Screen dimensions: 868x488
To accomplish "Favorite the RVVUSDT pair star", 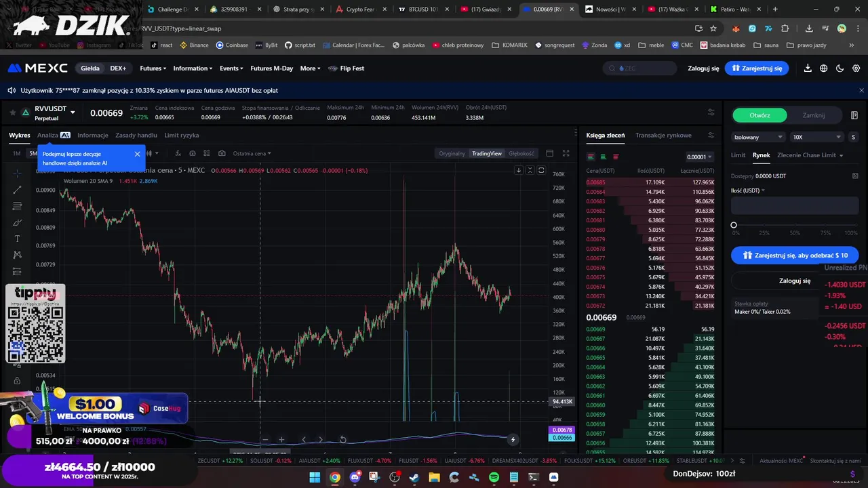I will (x=13, y=113).
